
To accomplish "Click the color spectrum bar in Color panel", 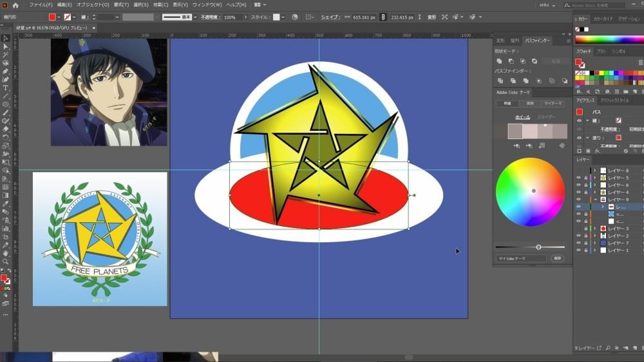I will coord(609,39).
